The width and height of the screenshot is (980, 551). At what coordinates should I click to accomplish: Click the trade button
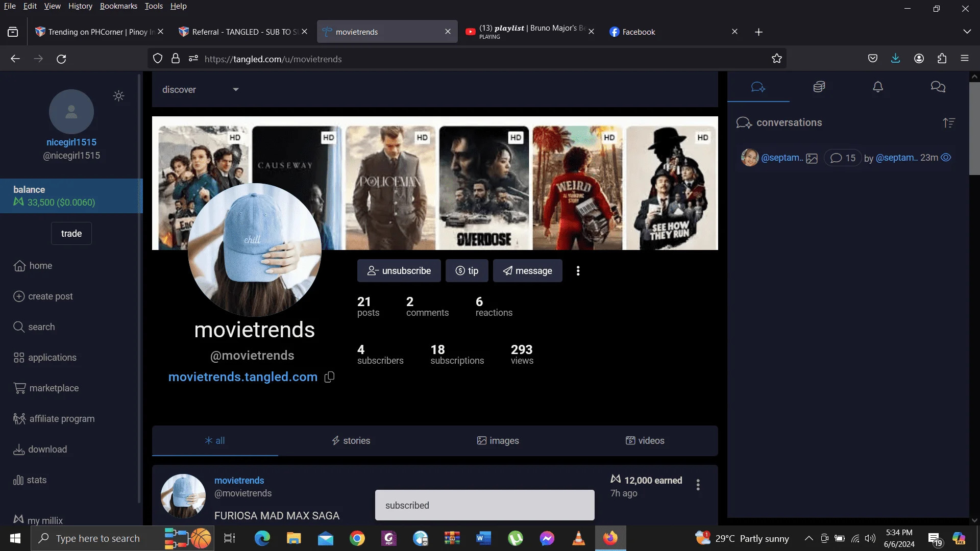click(x=71, y=234)
